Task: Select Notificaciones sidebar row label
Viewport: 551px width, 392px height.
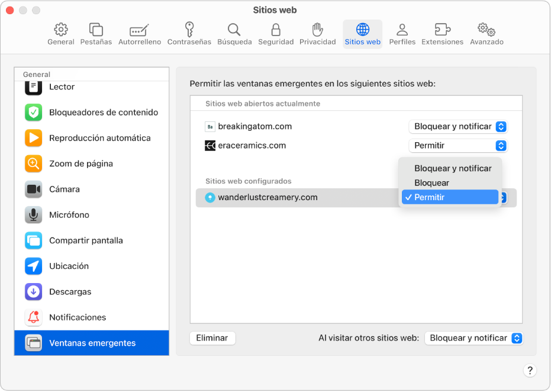Action: (78, 317)
